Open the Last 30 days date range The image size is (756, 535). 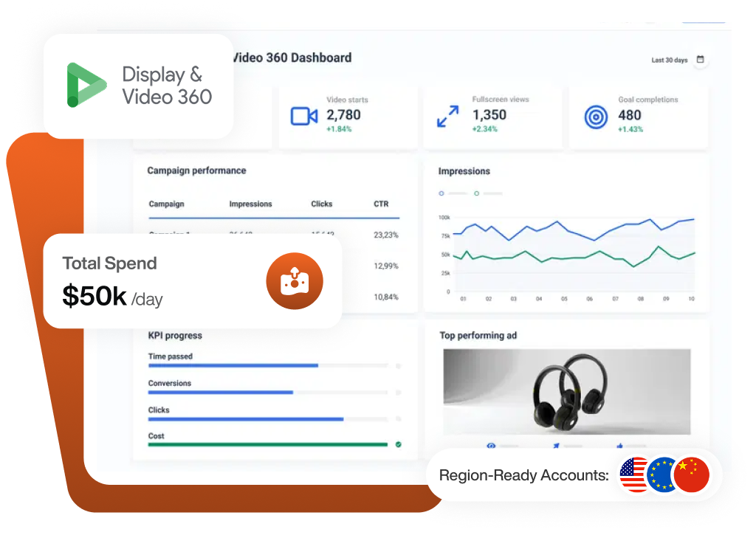669,60
